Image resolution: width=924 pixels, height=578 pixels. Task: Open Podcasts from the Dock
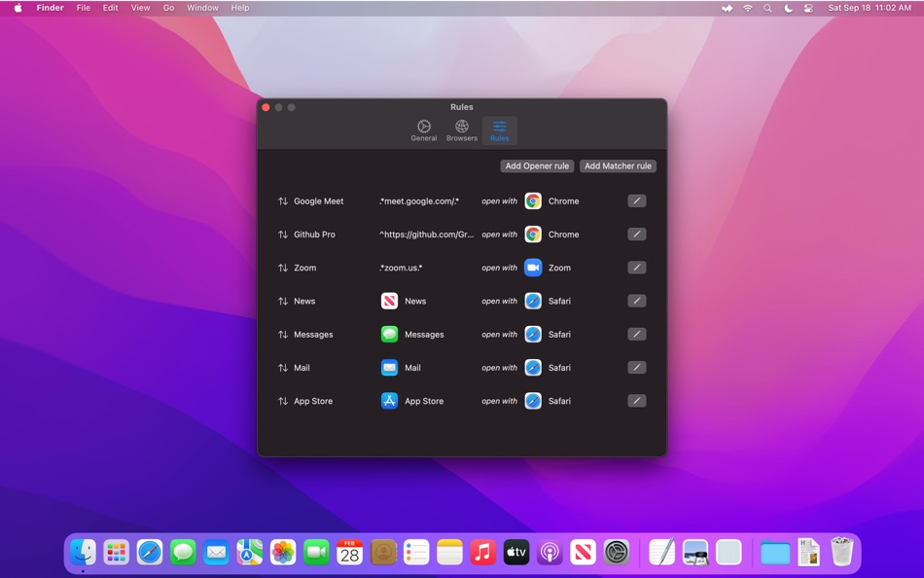click(x=550, y=553)
